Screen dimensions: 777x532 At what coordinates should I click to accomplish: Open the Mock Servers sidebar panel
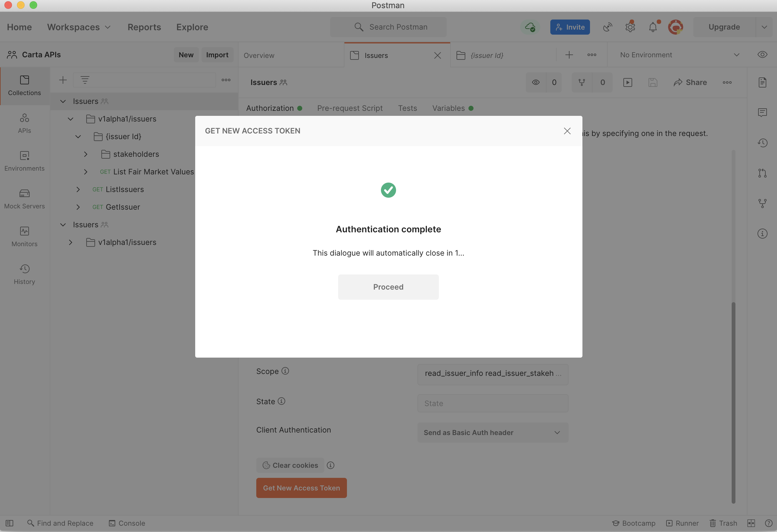tap(25, 199)
